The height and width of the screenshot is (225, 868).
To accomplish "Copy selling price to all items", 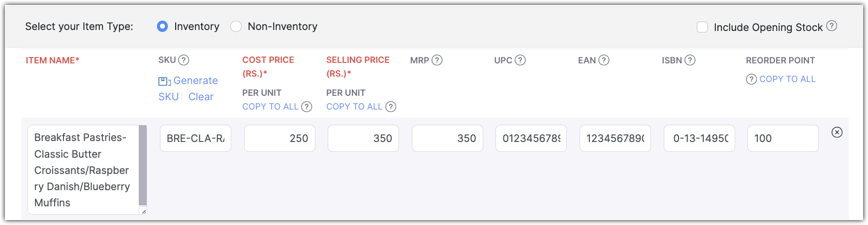I will coord(354,107).
